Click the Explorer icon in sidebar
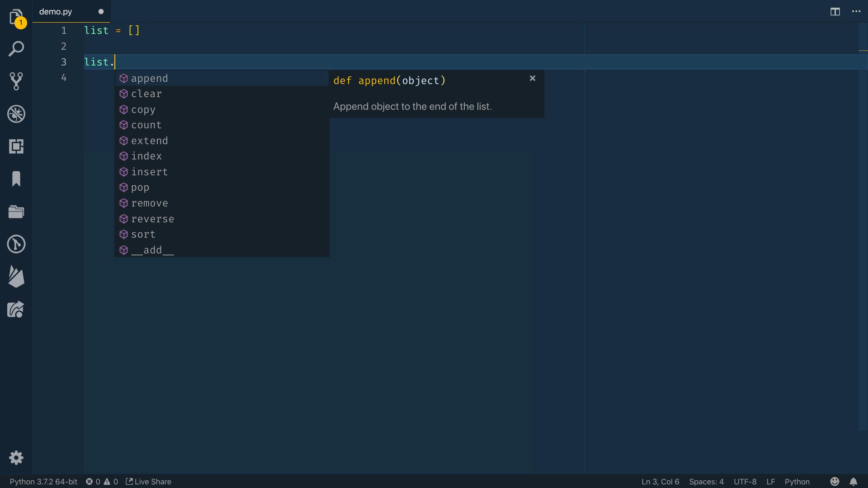Viewport: 868px width, 488px height. click(15, 15)
